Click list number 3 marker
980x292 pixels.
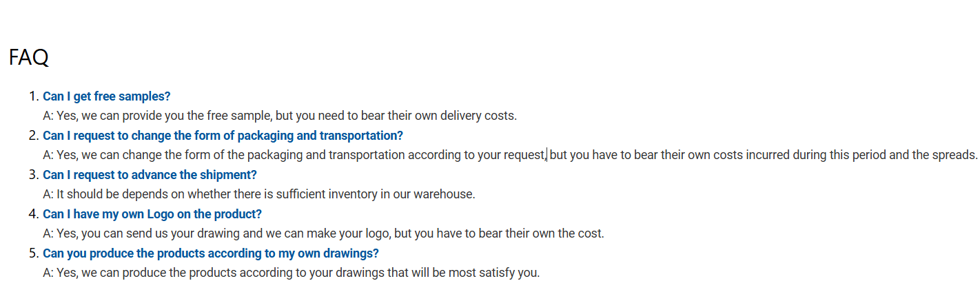[34, 175]
